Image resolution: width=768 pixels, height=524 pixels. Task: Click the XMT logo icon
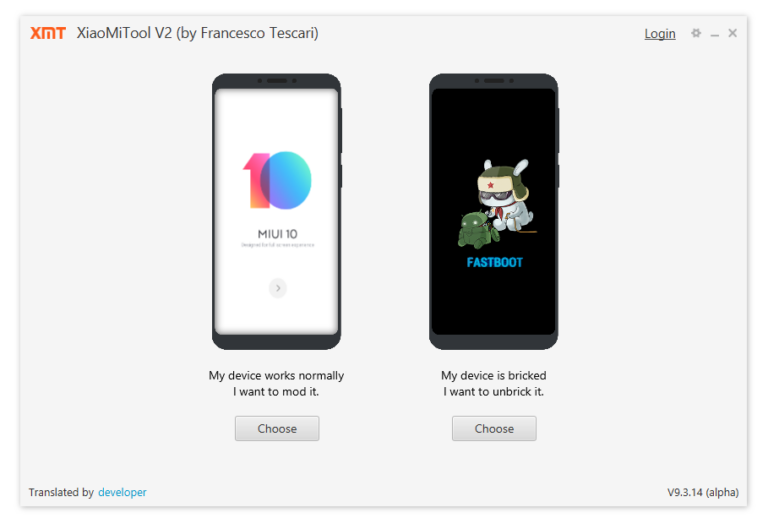tap(48, 33)
